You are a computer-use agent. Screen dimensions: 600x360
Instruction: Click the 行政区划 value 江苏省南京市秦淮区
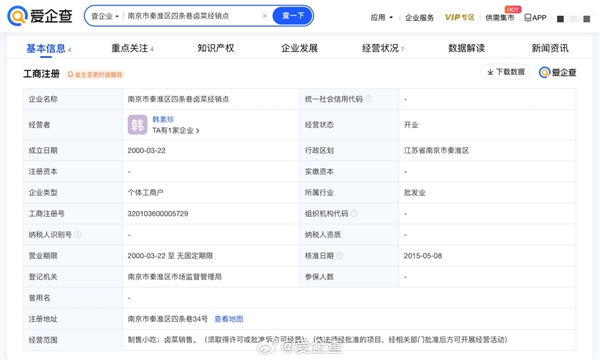[436, 150]
